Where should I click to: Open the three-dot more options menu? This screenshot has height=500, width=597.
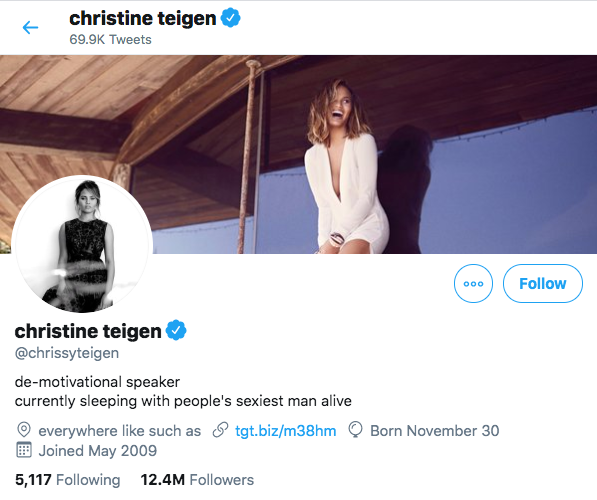pos(473,283)
